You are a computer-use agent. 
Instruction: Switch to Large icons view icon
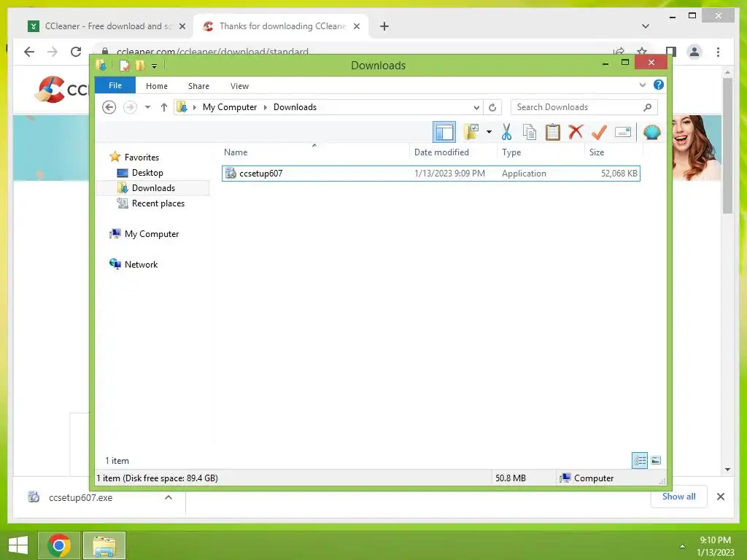pyautogui.click(x=656, y=460)
